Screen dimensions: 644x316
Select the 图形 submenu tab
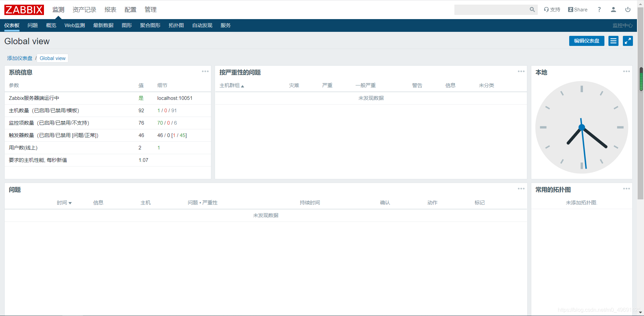(127, 25)
